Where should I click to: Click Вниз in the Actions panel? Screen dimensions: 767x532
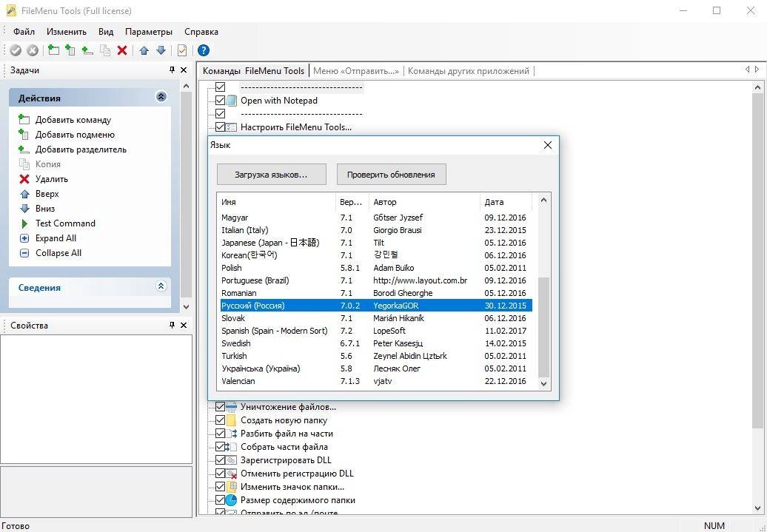pos(45,209)
